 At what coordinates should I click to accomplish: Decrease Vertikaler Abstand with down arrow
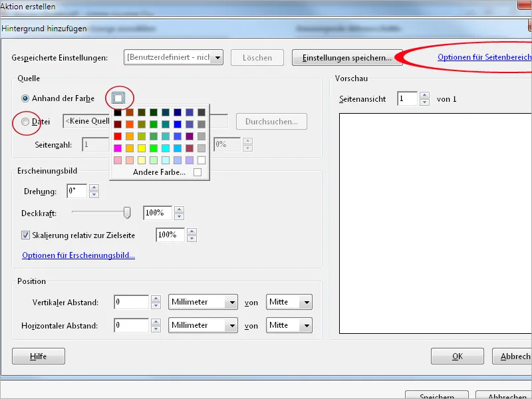156,306
